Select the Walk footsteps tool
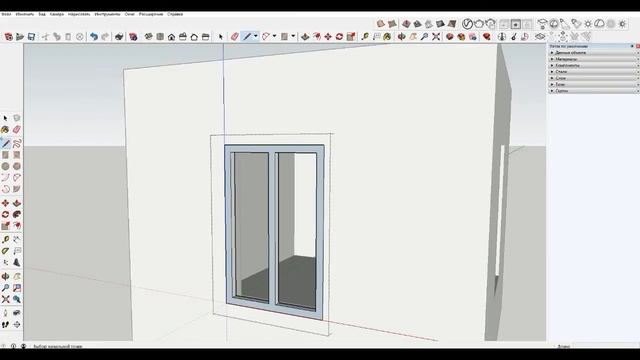 tap(5, 324)
